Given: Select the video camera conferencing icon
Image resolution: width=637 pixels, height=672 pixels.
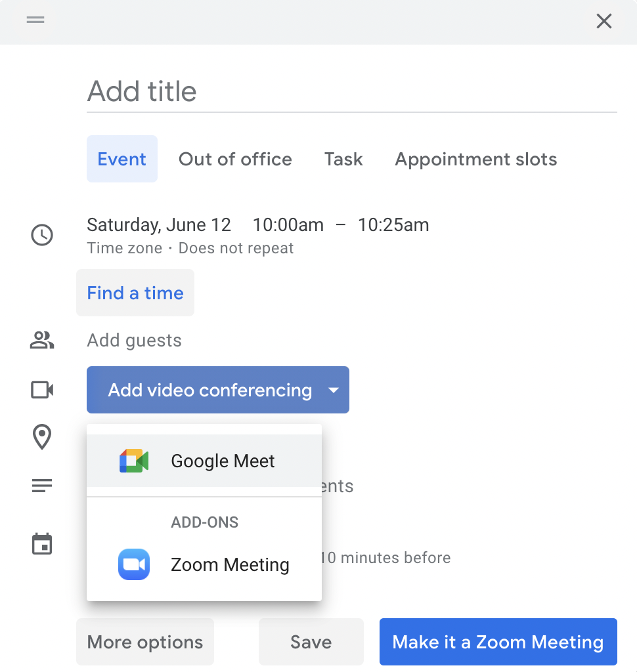Looking at the screenshot, I should coord(41,389).
